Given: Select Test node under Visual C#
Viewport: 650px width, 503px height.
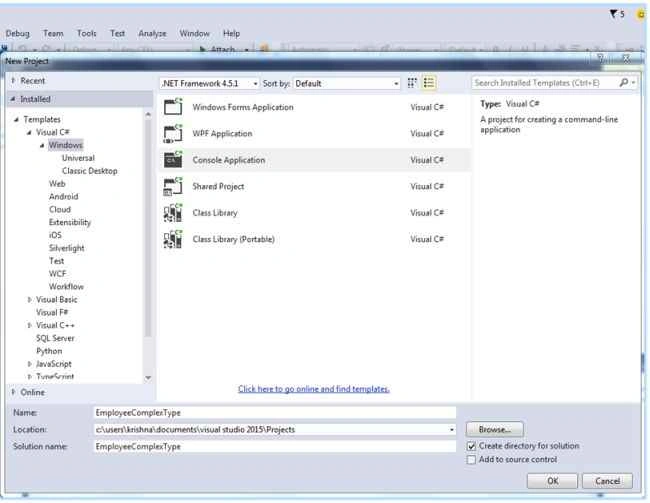Looking at the screenshot, I should pos(56,261).
